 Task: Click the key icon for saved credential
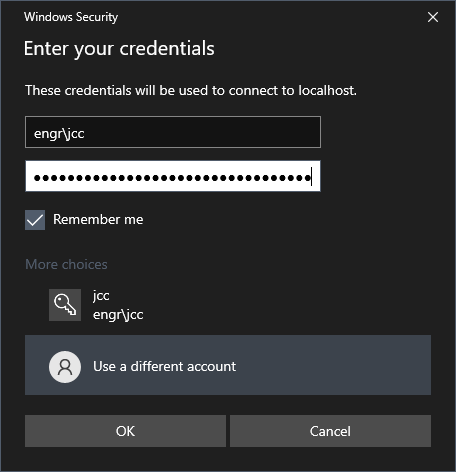pos(65,305)
